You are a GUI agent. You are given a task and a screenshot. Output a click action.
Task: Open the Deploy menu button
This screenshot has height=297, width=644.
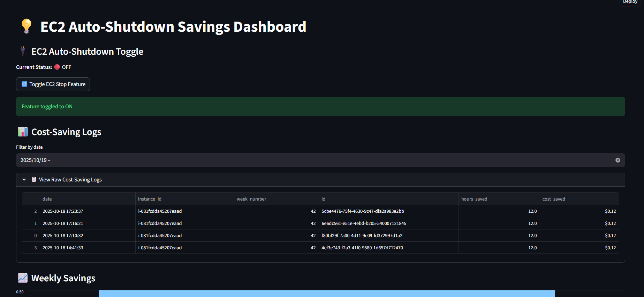(630, 2)
